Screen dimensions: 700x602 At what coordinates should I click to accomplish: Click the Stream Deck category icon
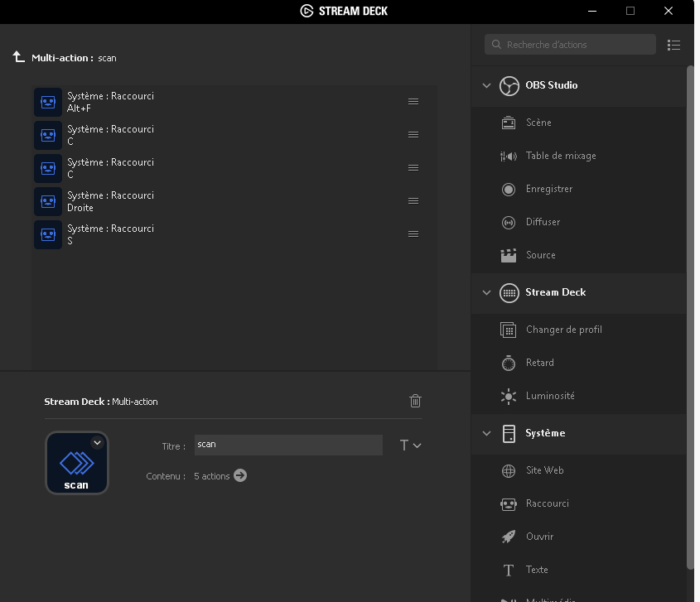coord(509,293)
